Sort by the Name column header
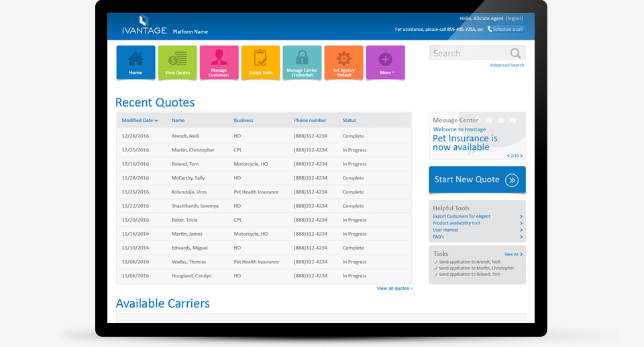 tap(178, 120)
